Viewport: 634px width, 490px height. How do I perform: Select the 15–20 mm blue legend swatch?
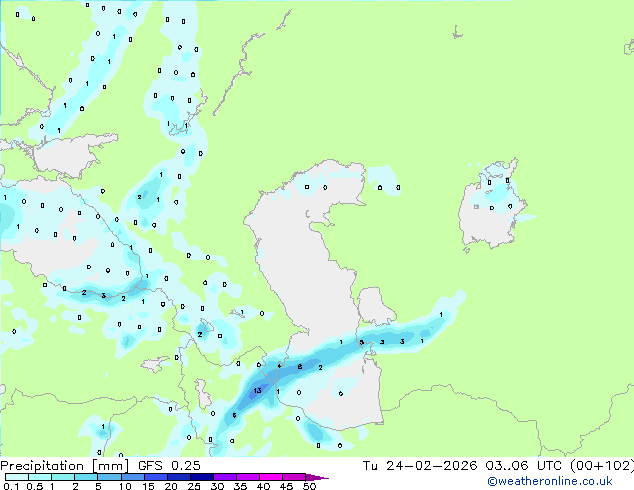155,477
